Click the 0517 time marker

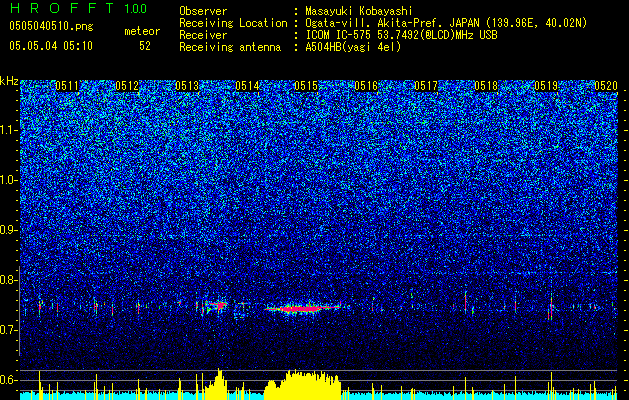[x=426, y=86]
